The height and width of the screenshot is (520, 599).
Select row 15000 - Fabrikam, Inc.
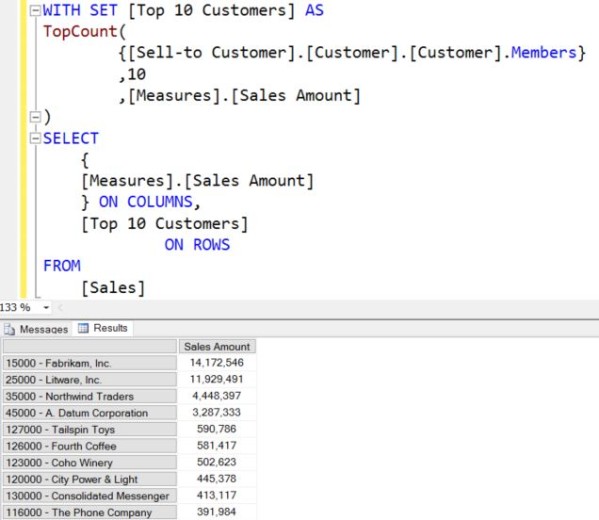click(x=90, y=363)
